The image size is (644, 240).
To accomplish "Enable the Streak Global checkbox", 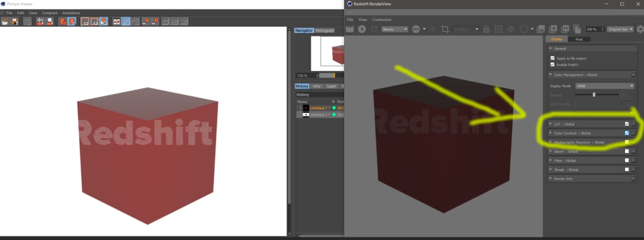I will coord(626,170).
